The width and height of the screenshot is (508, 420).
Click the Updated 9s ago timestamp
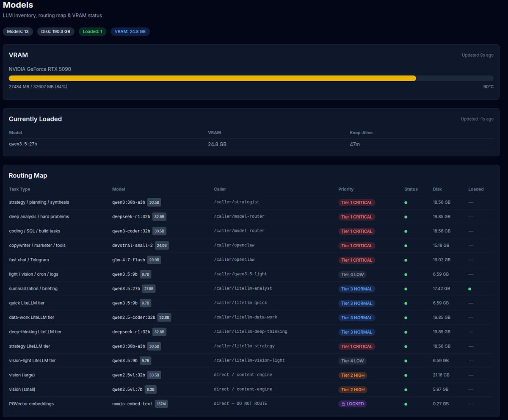[x=478, y=55]
